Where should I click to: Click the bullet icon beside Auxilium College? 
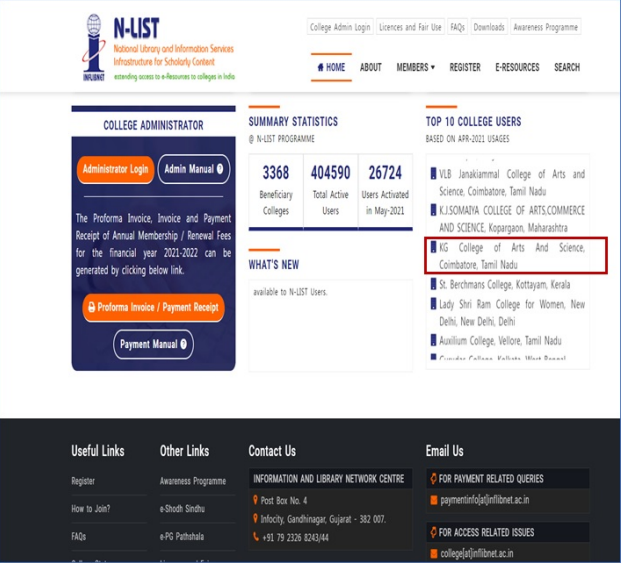433,340
